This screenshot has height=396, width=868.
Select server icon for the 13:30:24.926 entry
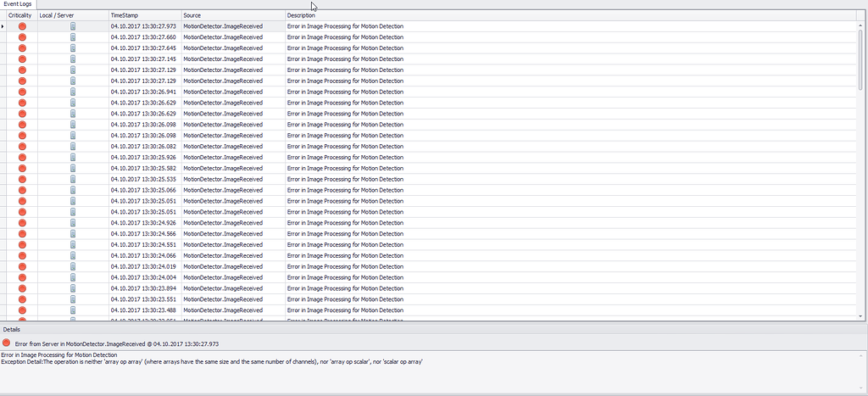pyautogui.click(x=73, y=223)
